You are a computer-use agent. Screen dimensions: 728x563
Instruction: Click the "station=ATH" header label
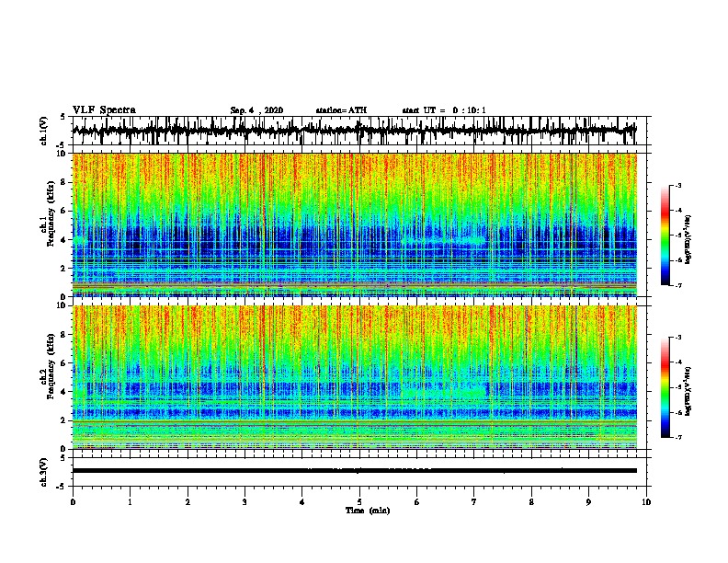click(341, 110)
